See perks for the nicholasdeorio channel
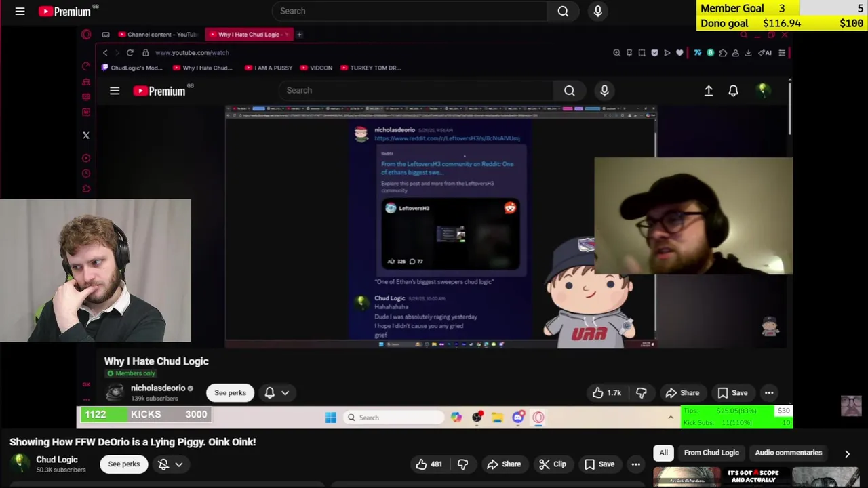 tap(230, 393)
